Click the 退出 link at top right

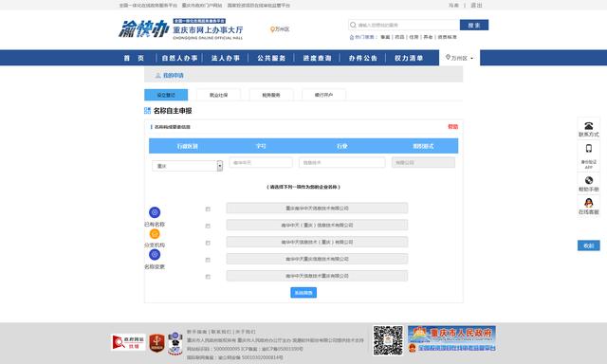476,6
